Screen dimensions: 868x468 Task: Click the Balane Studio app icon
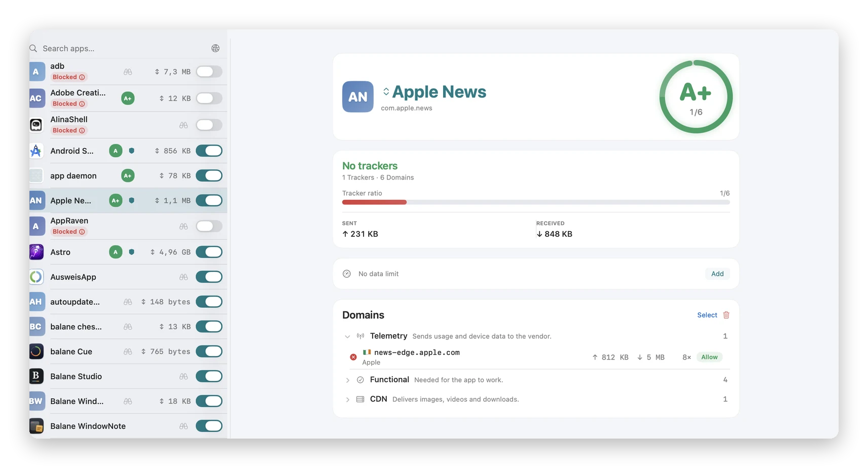point(37,376)
